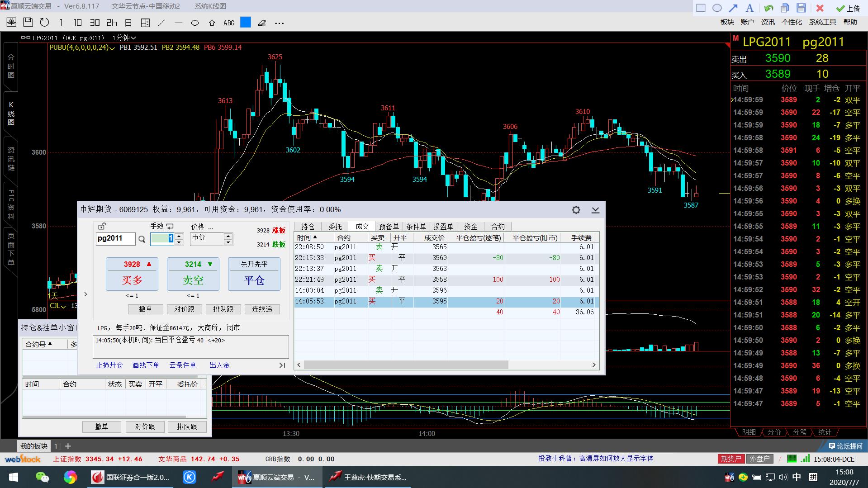868x488 pixels.
Task: Expand the PUBU indicator parameters dropdown
Action: coord(112,48)
